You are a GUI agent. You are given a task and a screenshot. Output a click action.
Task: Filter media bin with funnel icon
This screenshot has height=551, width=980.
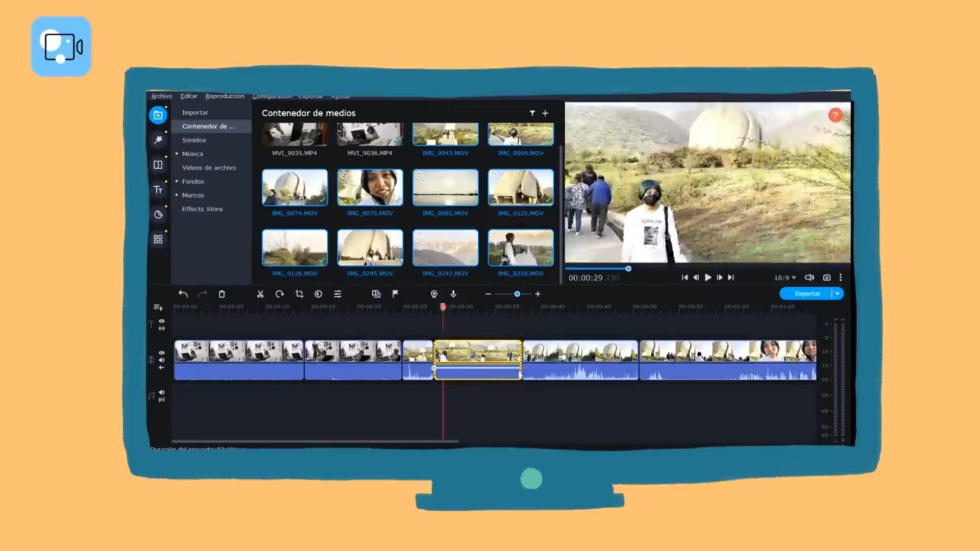click(x=532, y=113)
